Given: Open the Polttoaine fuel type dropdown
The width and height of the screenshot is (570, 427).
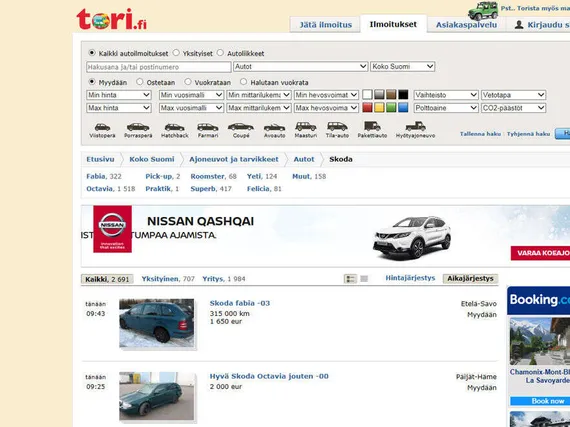Looking at the screenshot, I should click(x=446, y=108).
